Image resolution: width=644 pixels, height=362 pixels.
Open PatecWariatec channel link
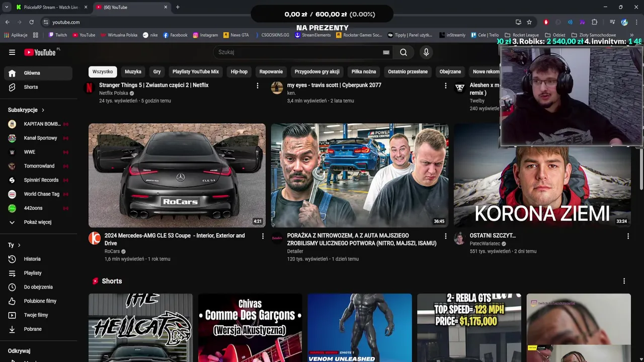pos(485,244)
